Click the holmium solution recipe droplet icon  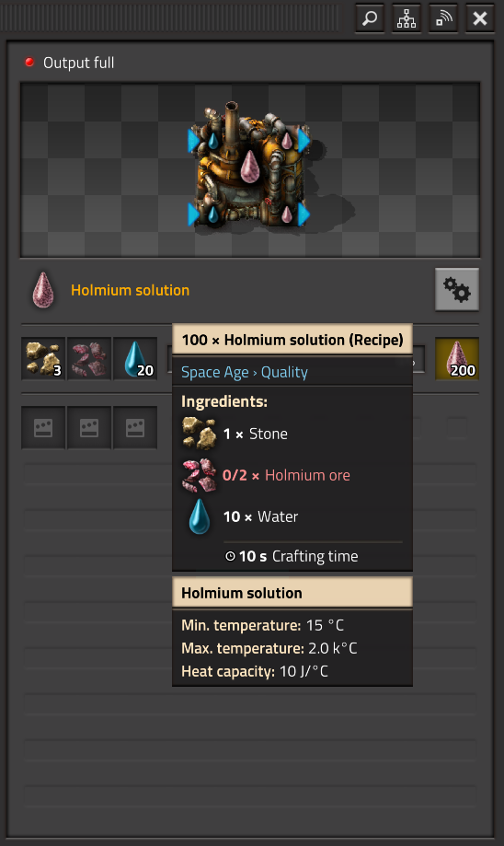(x=43, y=290)
